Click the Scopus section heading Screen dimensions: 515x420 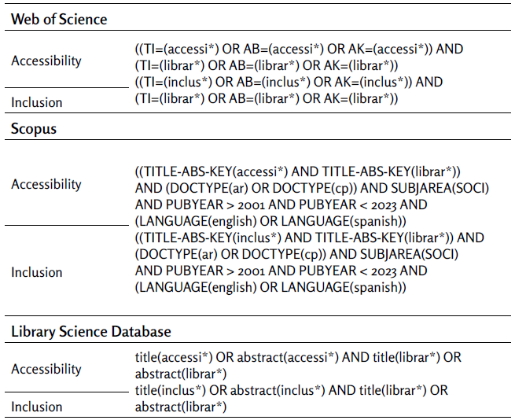34,129
